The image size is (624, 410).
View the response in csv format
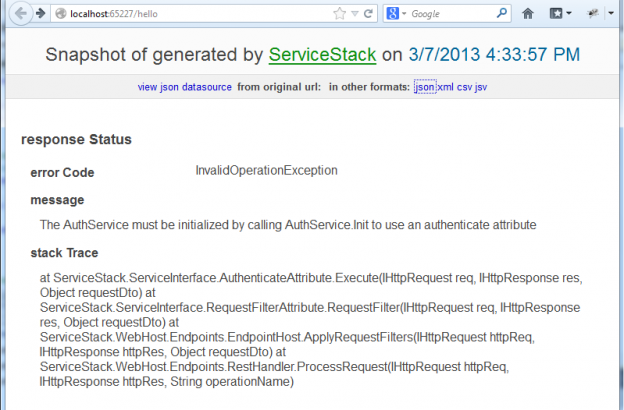(465, 88)
